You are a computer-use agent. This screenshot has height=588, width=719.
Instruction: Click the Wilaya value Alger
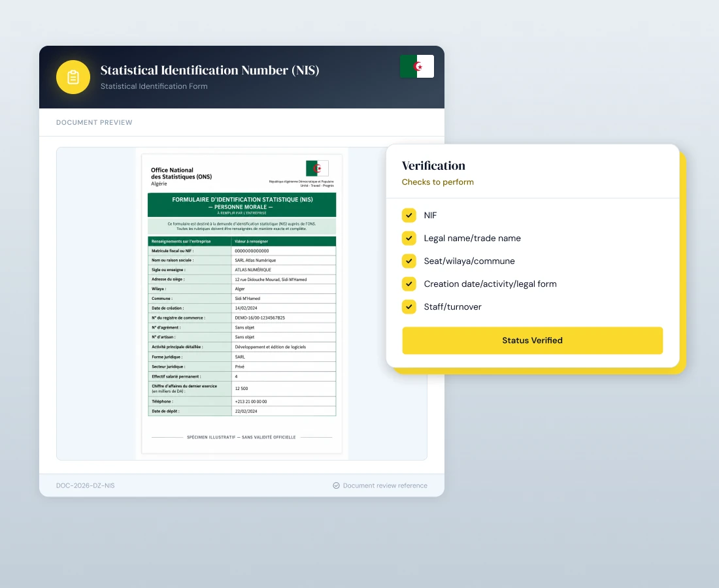[x=240, y=289]
